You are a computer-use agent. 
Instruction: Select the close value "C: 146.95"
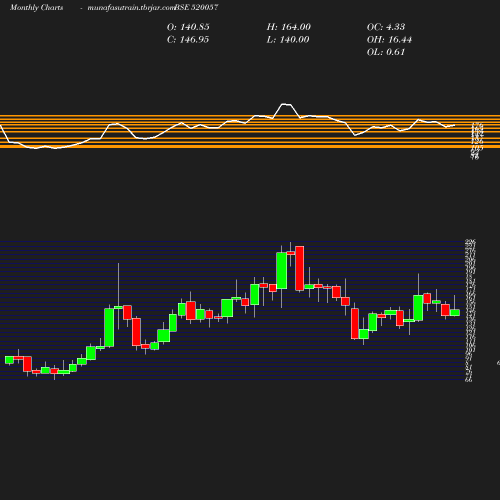(x=188, y=40)
